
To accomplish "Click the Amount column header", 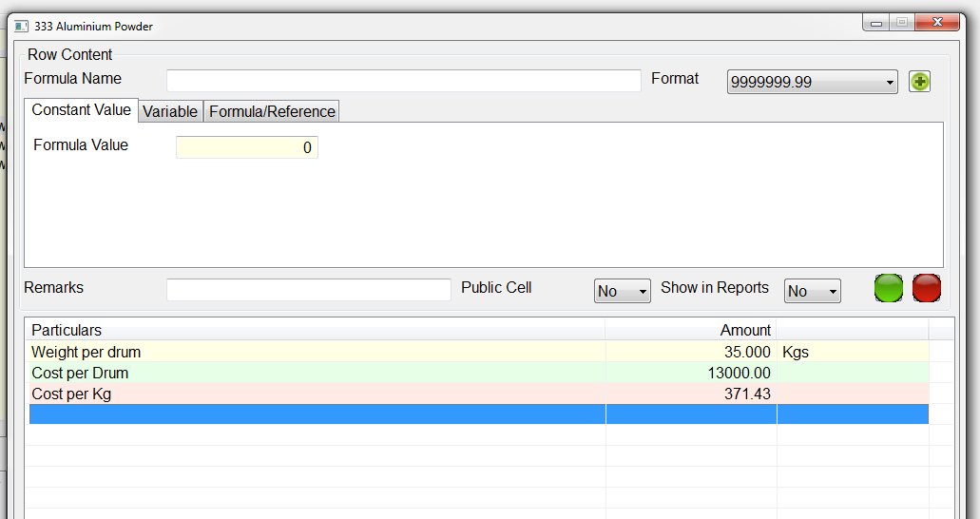I will (x=691, y=330).
